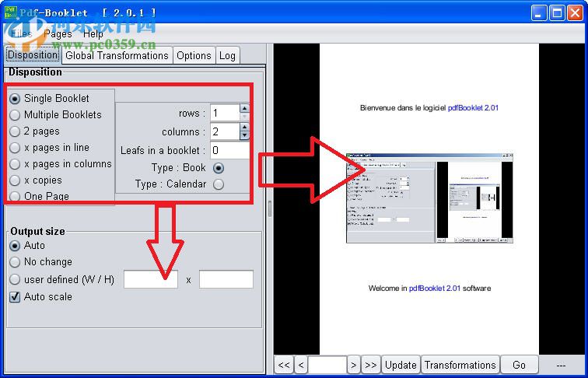Choose the x copies option
The width and height of the screenshot is (588, 378).
pyautogui.click(x=15, y=180)
